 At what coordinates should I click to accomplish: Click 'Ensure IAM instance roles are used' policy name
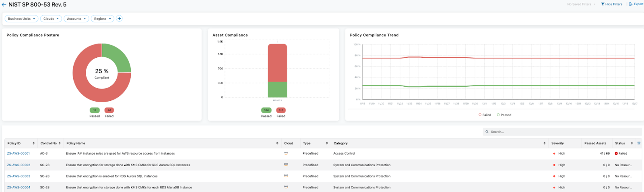click(x=120, y=154)
